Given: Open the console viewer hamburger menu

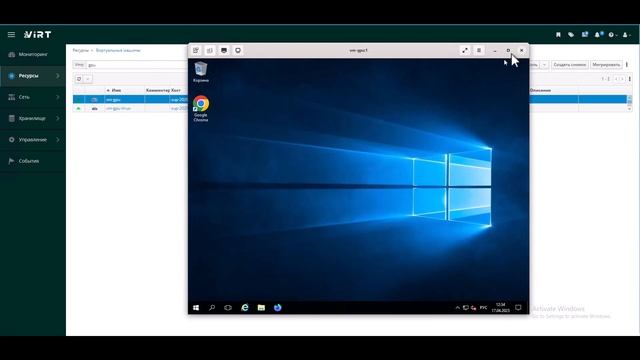Looking at the screenshot, I should point(479,50).
